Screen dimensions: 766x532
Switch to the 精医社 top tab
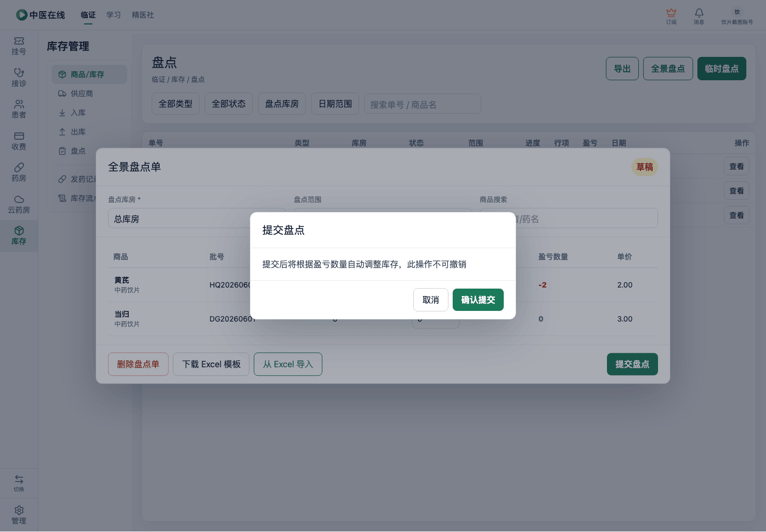coord(143,15)
